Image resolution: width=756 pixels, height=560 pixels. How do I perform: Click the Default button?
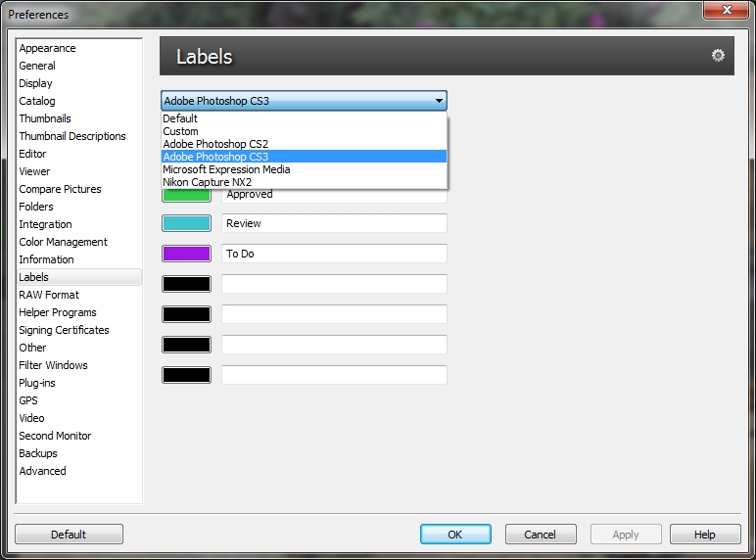pyautogui.click(x=69, y=535)
